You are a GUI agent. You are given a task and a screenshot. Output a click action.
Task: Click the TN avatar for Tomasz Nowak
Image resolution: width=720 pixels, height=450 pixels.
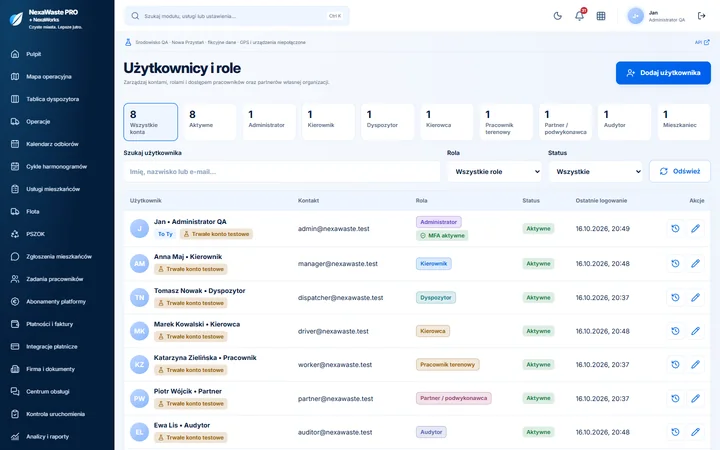[139, 298]
